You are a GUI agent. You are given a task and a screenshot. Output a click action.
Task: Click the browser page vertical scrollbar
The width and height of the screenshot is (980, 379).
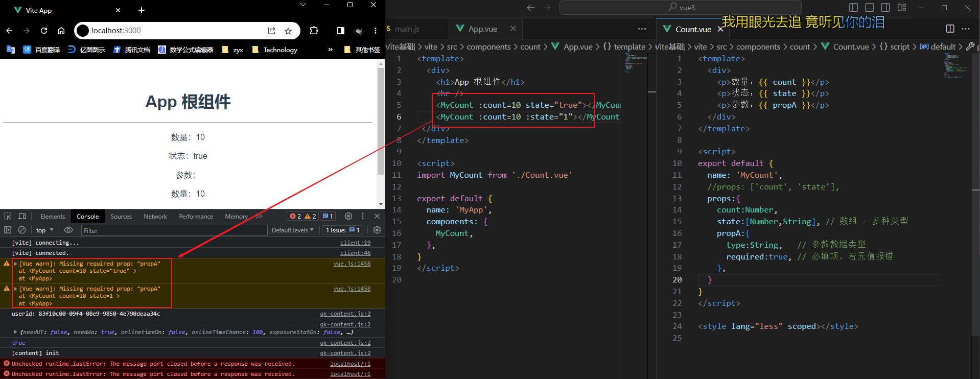pos(381,121)
